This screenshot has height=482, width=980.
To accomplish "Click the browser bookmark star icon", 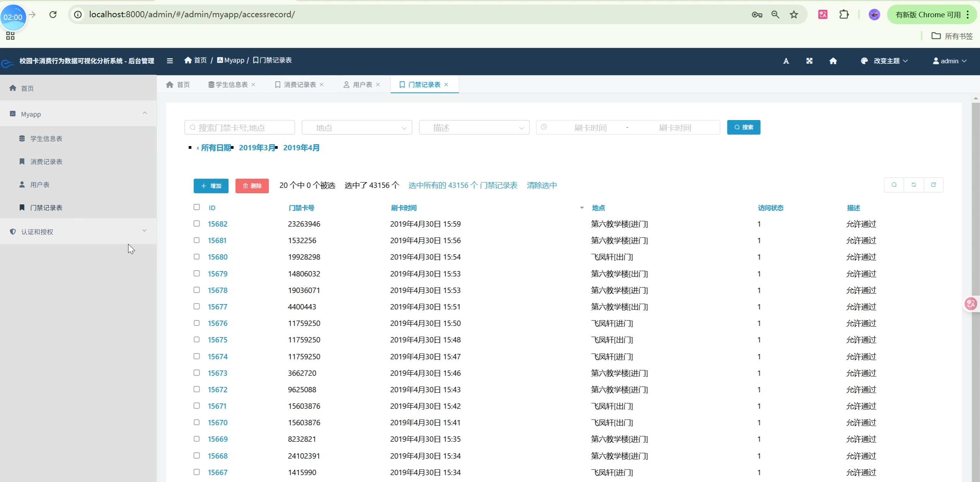I will tap(794, 15).
